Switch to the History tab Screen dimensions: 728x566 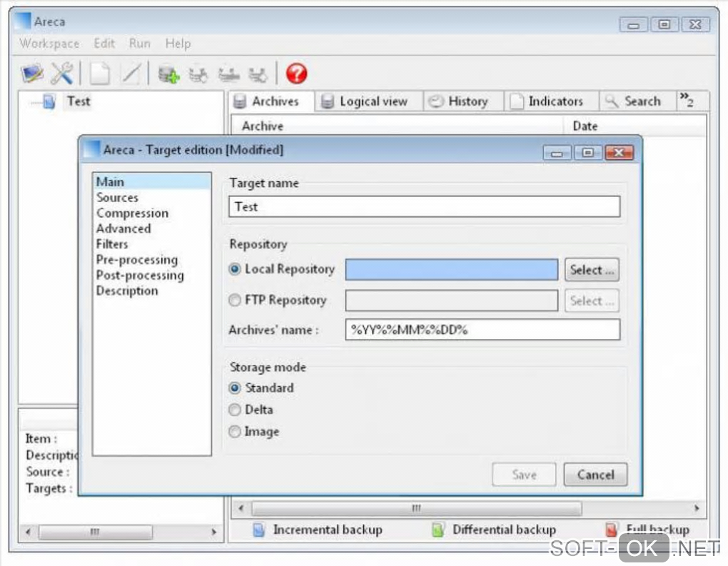pos(463,101)
